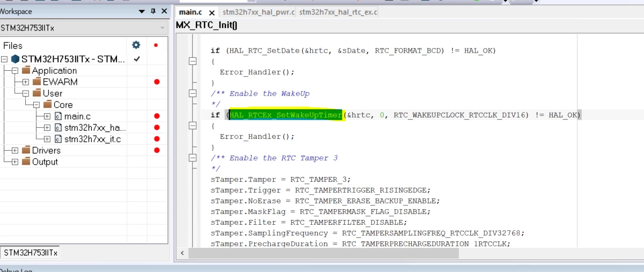Select the Drivers tree label
The image size is (644, 272).
tap(46, 151)
